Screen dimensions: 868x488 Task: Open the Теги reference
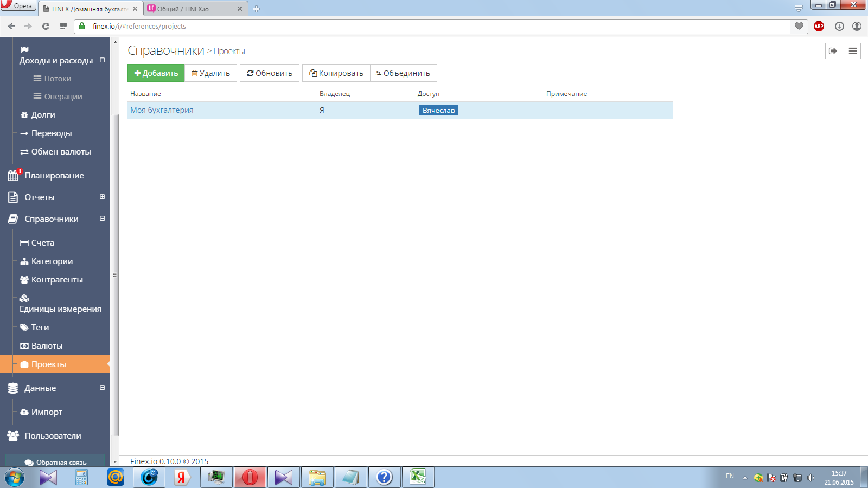35,328
